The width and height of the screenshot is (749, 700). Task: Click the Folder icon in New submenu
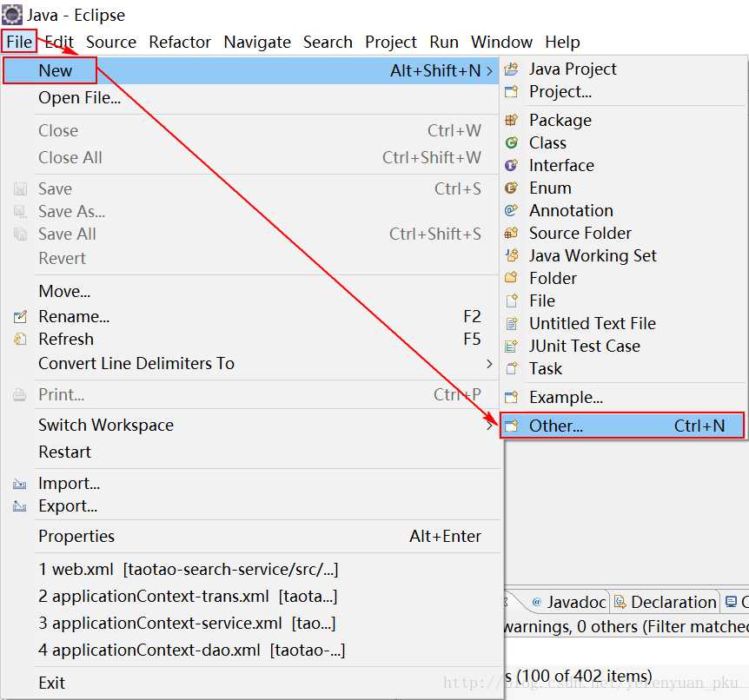click(511, 277)
